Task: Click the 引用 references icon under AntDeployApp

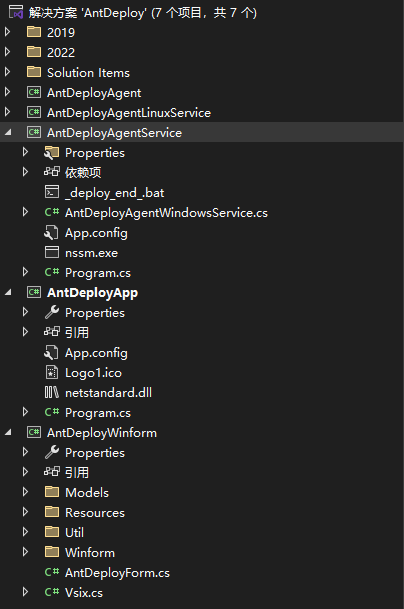Action: pyautogui.click(x=52, y=332)
